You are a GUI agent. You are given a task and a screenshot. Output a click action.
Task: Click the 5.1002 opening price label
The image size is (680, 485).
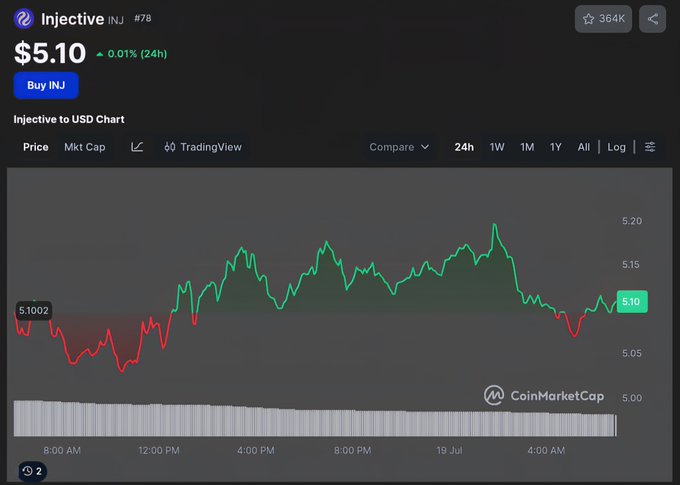tap(34, 311)
